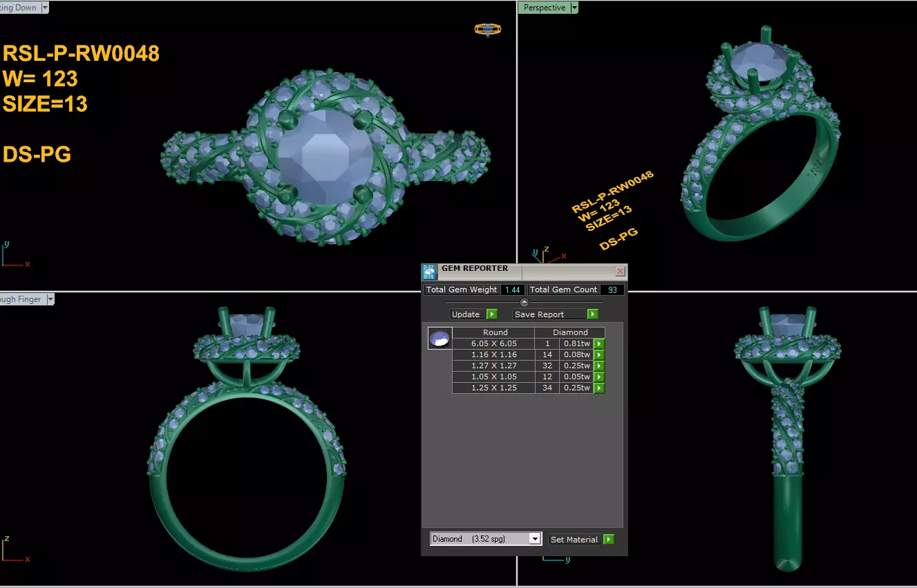This screenshot has width=917, height=588.
Task: Select the 1.27 X 1.27 size cell
Action: (493, 366)
